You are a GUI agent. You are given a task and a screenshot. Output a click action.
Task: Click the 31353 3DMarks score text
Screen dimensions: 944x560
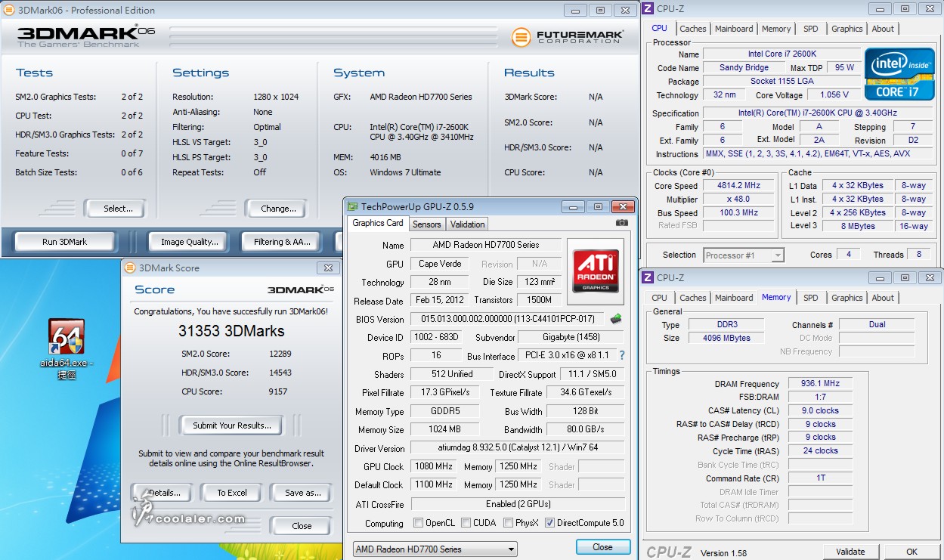pos(231,331)
